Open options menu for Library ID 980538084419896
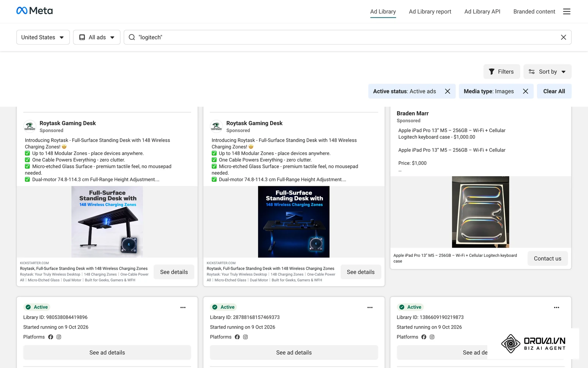588x368 pixels. tap(183, 307)
